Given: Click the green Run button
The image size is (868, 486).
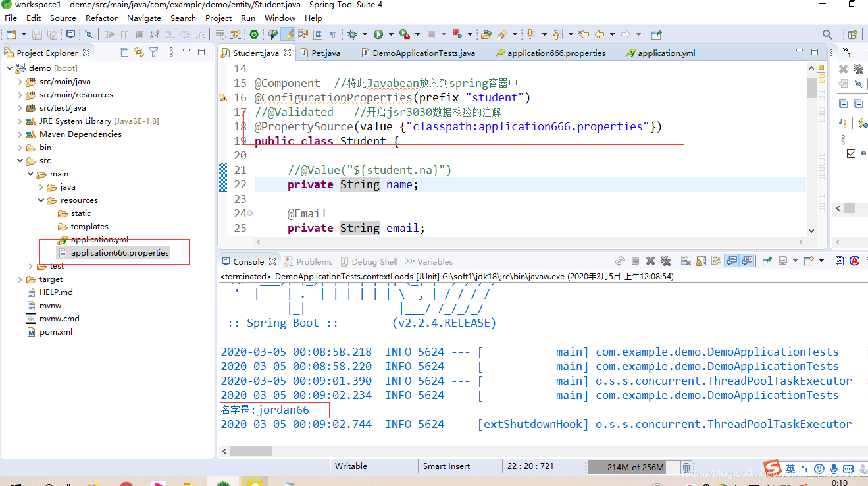Looking at the screenshot, I should tap(378, 34).
